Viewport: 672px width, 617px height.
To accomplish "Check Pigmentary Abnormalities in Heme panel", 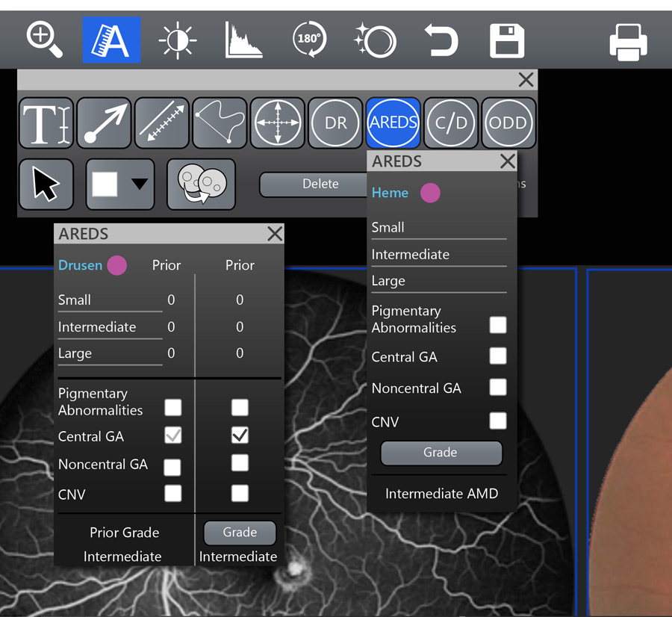I will pos(497,325).
